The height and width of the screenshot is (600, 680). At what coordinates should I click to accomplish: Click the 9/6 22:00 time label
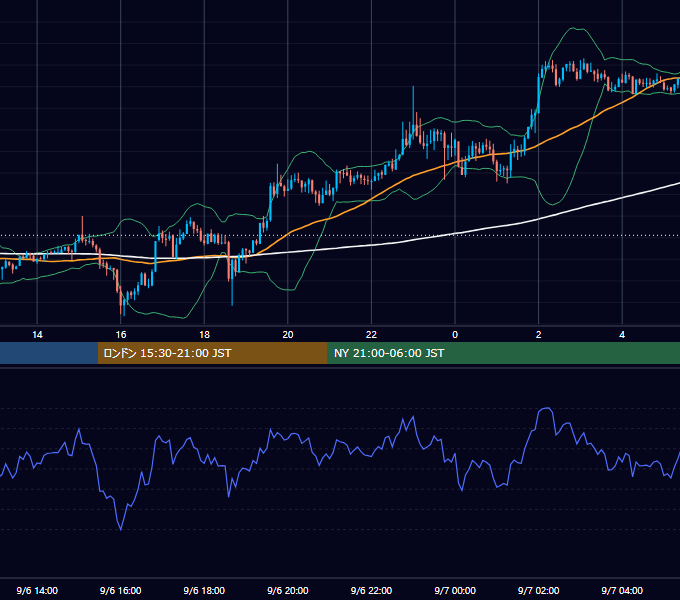[x=371, y=590]
